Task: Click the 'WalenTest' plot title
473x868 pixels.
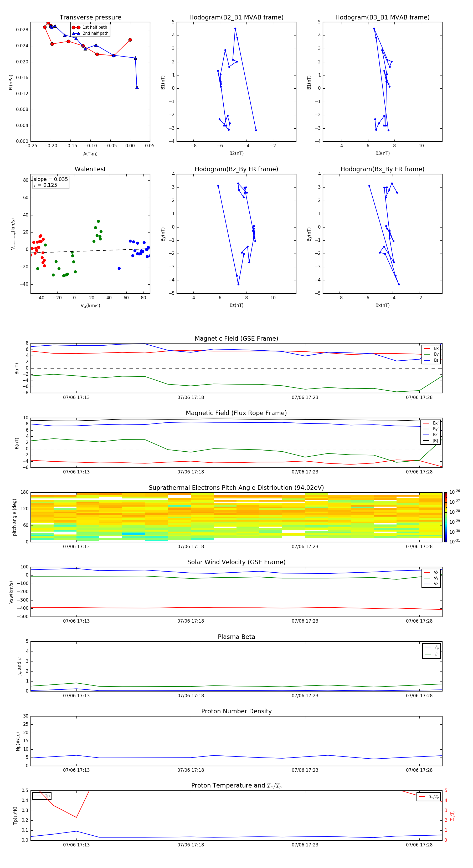Action: pos(90,169)
